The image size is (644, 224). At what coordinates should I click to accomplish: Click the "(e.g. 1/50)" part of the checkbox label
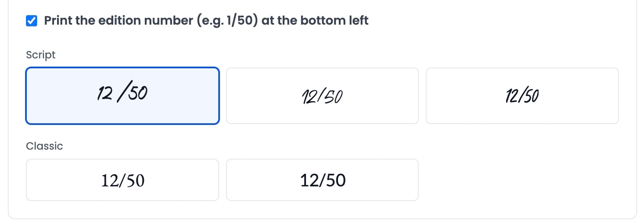point(227,20)
